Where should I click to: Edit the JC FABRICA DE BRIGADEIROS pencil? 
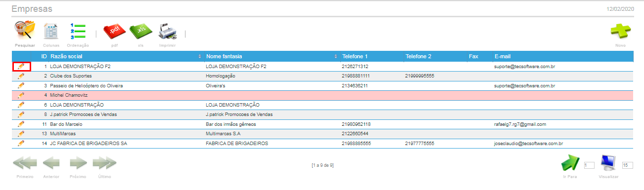[21, 143]
